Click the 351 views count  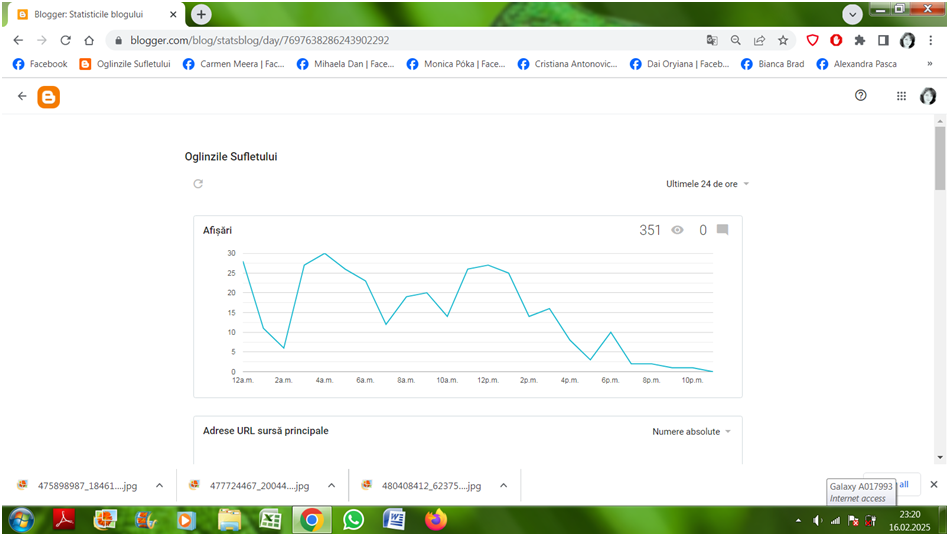click(x=650, y=230)
